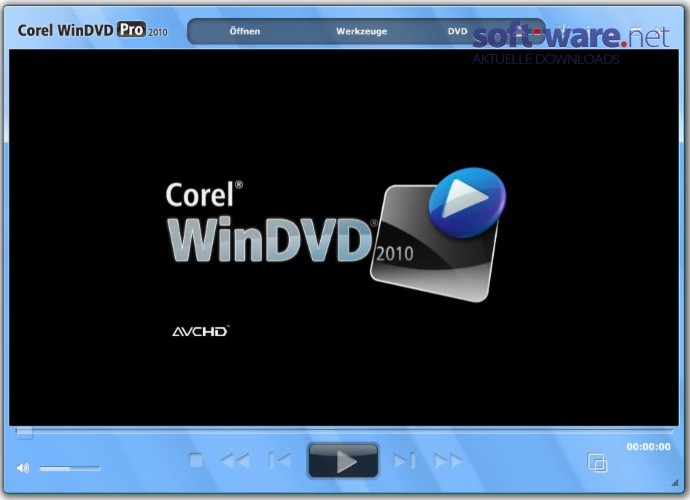
Task: Mute audio with the speaker icon
Action: click(23, 467)
